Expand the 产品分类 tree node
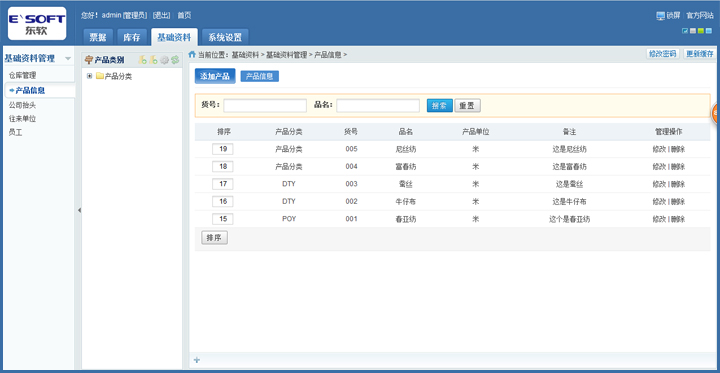The height and width of the screenshot is (373, 720). [x=90, y=76]
